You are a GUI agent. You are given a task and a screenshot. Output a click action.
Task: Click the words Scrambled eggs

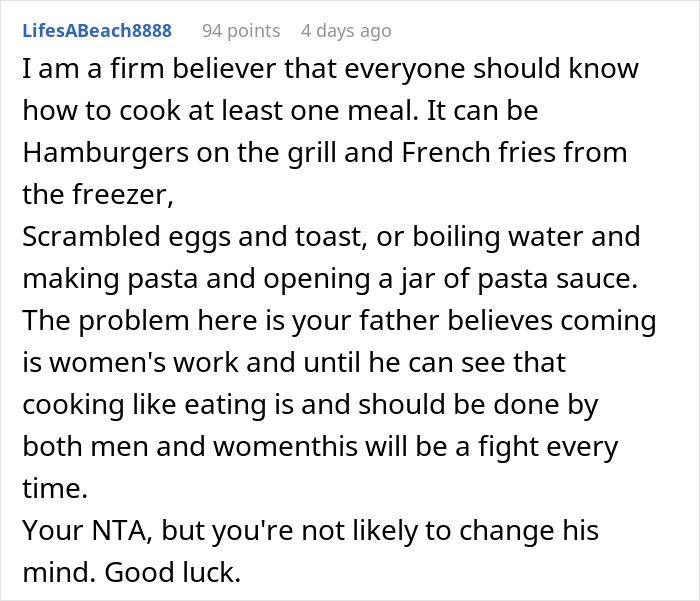(x=117, y=238)
